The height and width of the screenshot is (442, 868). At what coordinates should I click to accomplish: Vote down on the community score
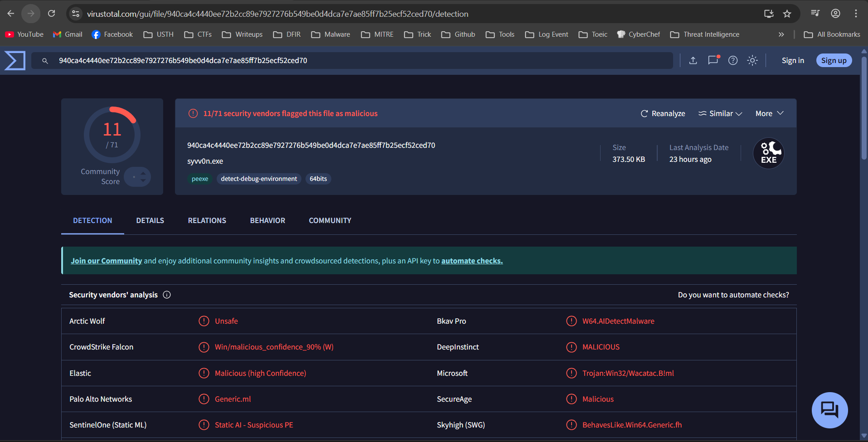pyautogui.click(x=143, y=181)
